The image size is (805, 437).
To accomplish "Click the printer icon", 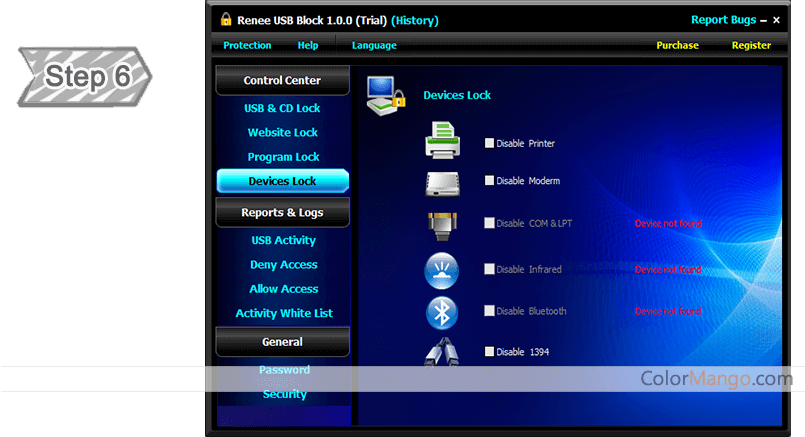I will pos(443,141).
